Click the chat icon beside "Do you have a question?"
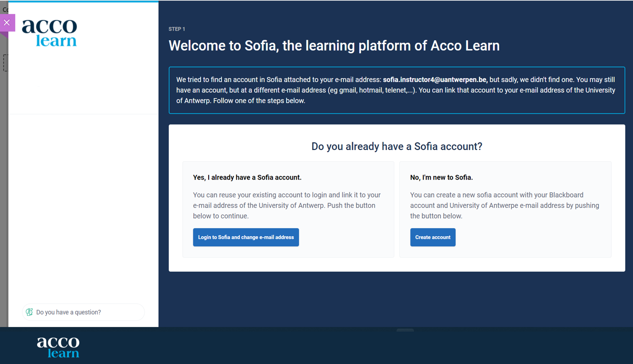The image size is (633, 364). coord(29,312)
